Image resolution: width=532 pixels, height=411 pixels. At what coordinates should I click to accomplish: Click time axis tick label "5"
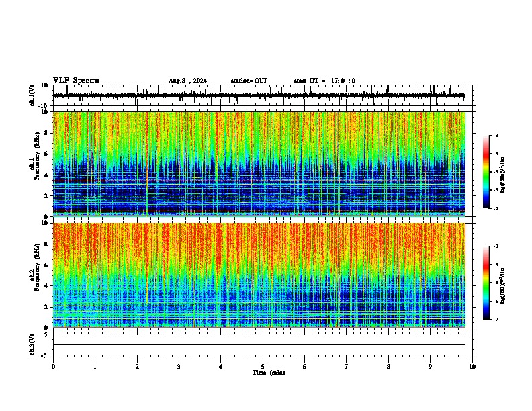pyautogui.click(x=263, y=367)
